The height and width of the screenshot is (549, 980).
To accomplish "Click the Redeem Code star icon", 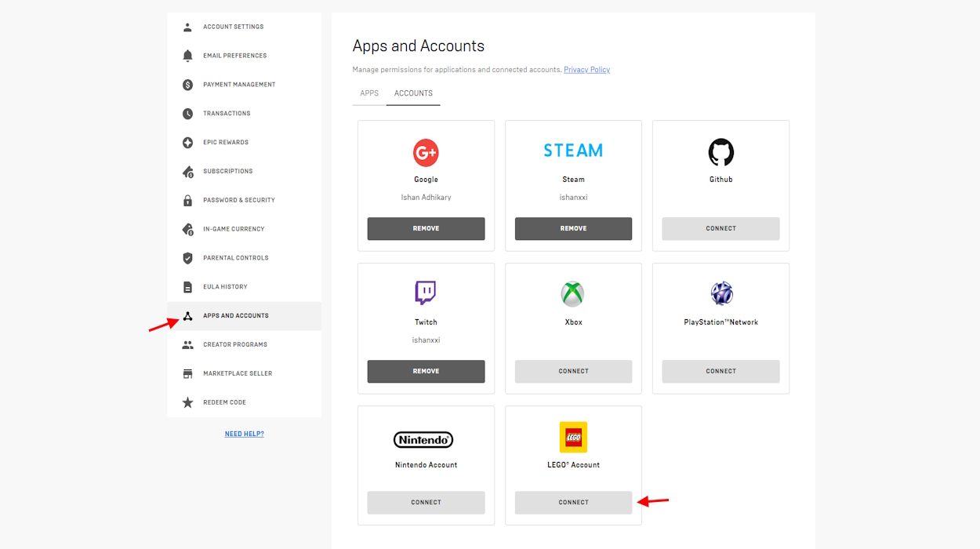I will [187, 402].
